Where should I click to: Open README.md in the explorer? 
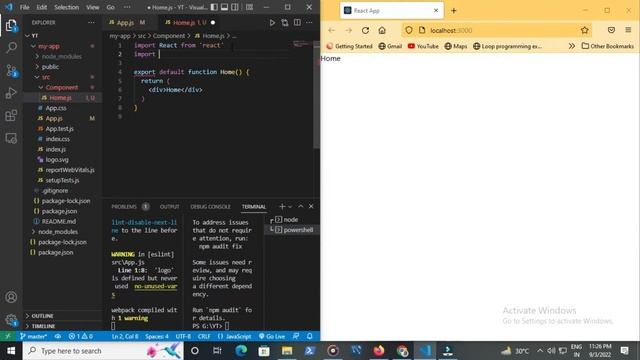pyautogui.click(x=59, y=222)
